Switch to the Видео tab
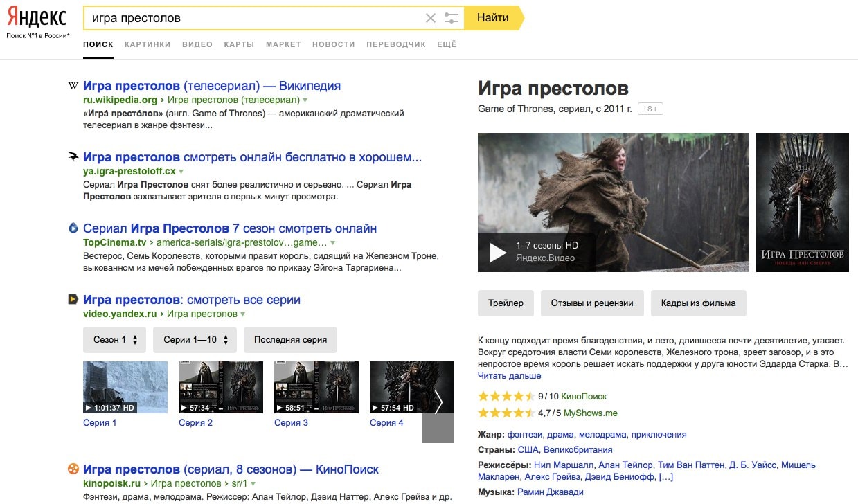 click(x=197, y=44)
